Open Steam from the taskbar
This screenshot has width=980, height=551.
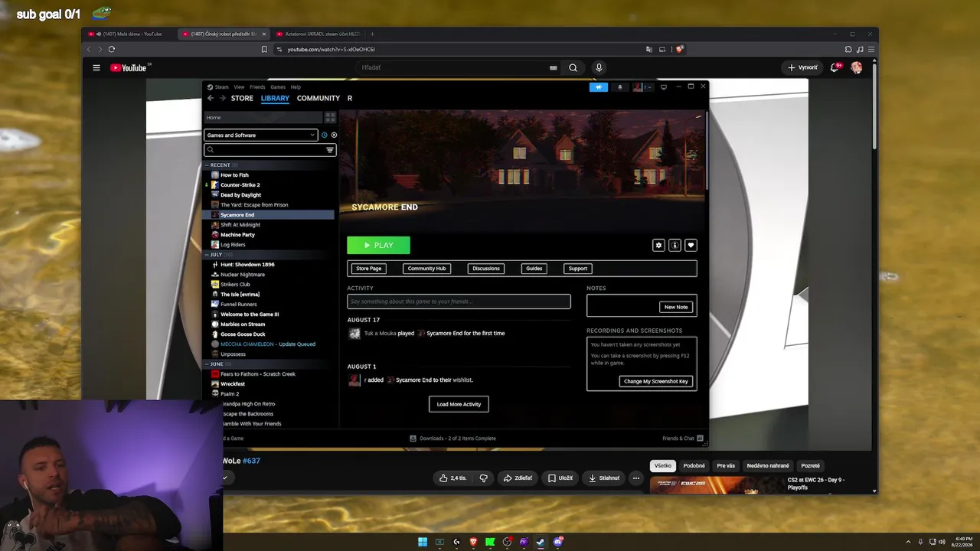click(x=541, y=542)
